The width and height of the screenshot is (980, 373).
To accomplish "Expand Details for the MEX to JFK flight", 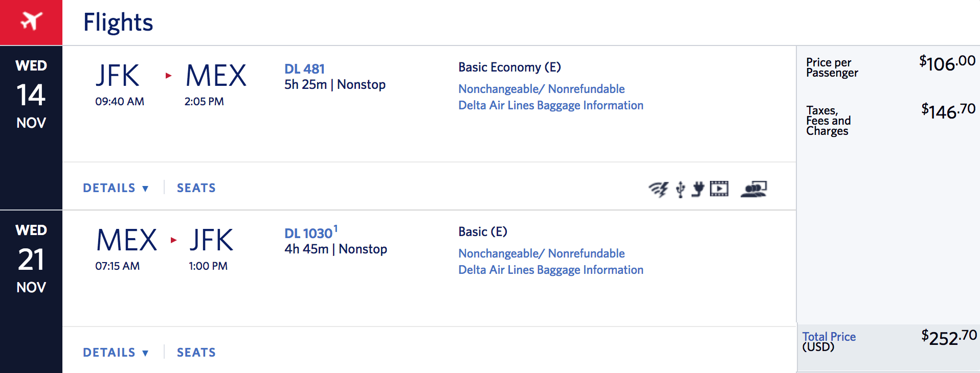I will (116, 353).
